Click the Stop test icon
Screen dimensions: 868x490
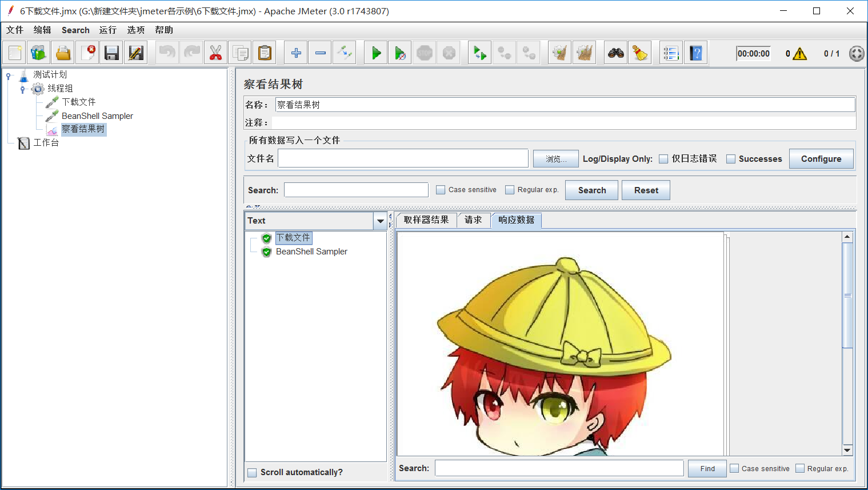[x=425, y=53]
